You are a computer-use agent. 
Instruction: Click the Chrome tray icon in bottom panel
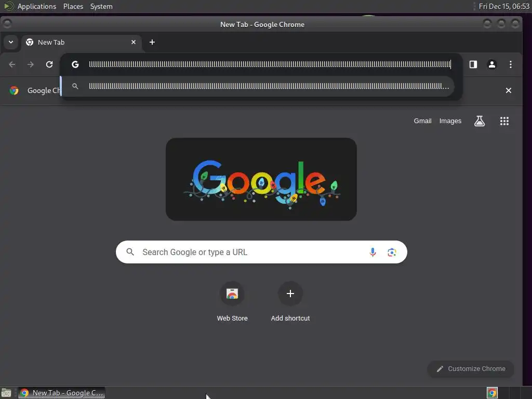click(492, 393)
